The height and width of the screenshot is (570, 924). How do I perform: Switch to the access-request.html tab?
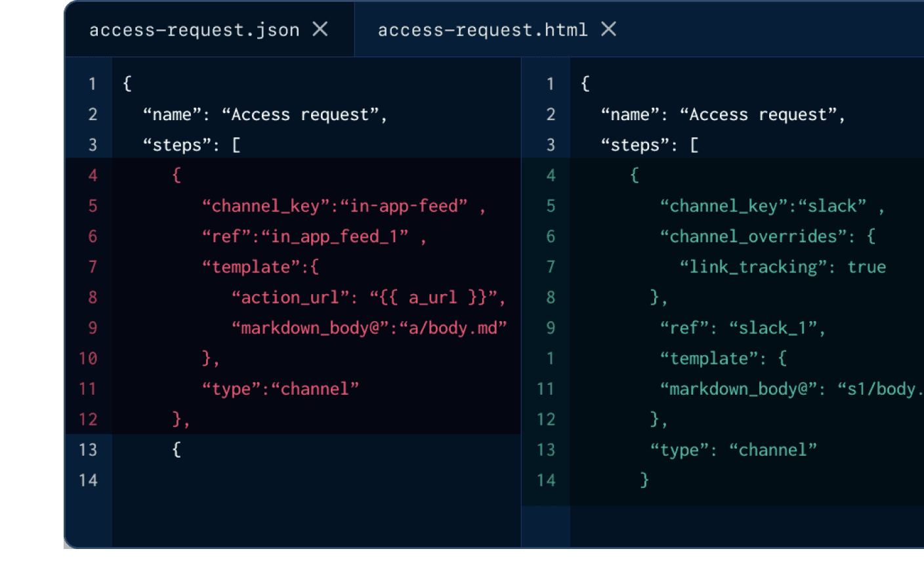coord(486,29)
